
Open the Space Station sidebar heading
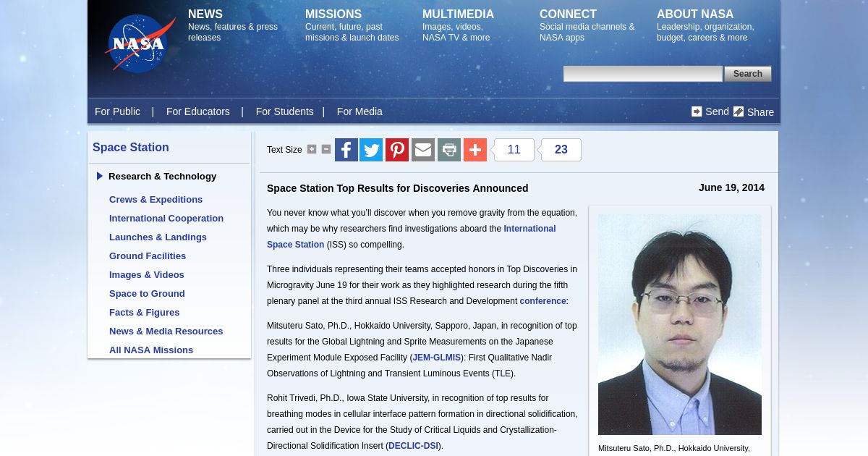131,147
